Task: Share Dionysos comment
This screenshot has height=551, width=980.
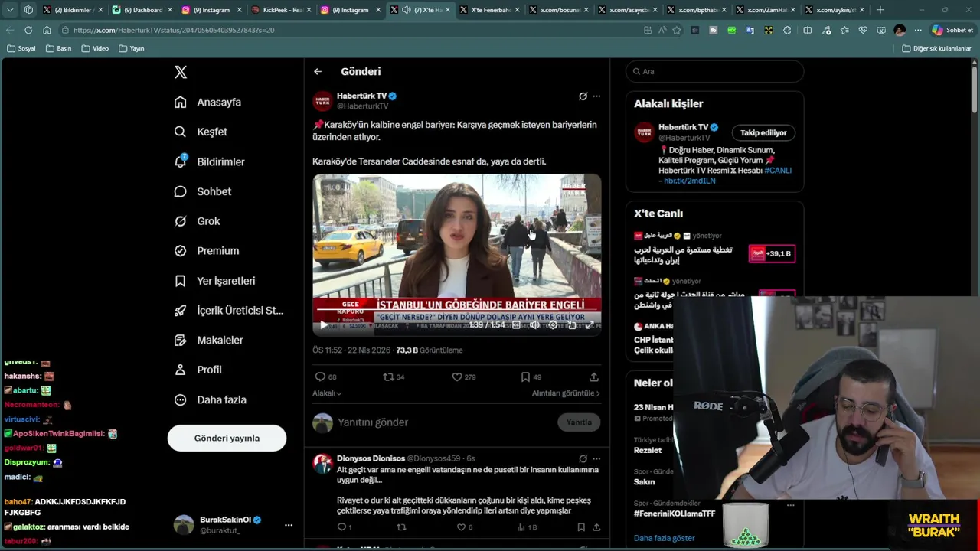Action: (596, 527)
